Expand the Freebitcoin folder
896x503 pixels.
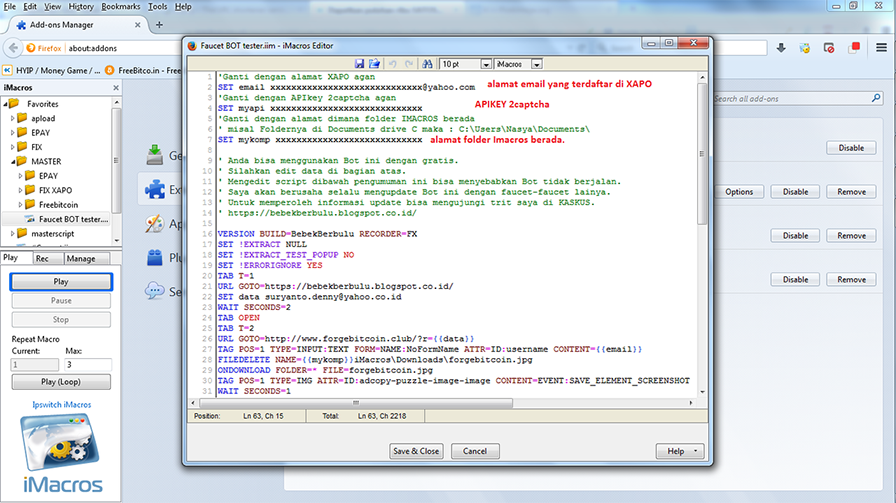(21, 205)
